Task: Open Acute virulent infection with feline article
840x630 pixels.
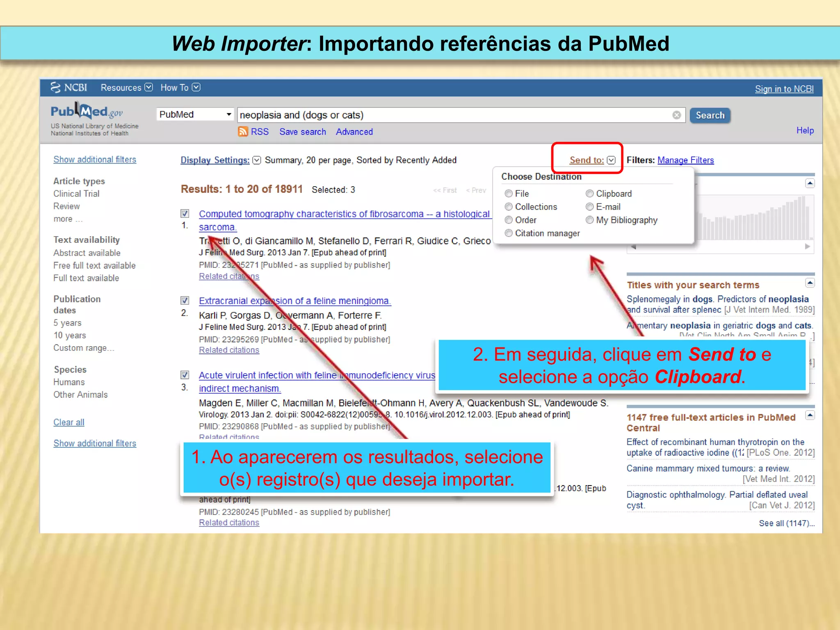Action: tap(317, 381)
